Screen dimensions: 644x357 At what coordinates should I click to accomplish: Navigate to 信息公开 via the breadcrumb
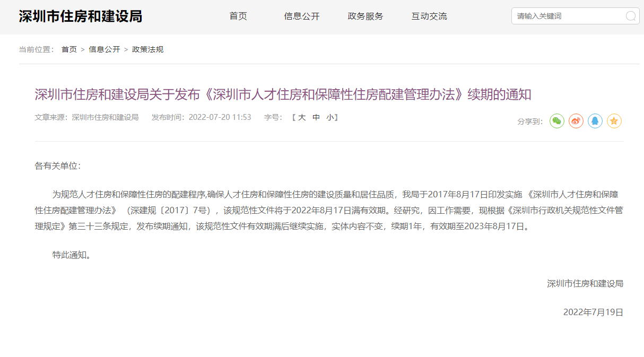tap(105, 49)
